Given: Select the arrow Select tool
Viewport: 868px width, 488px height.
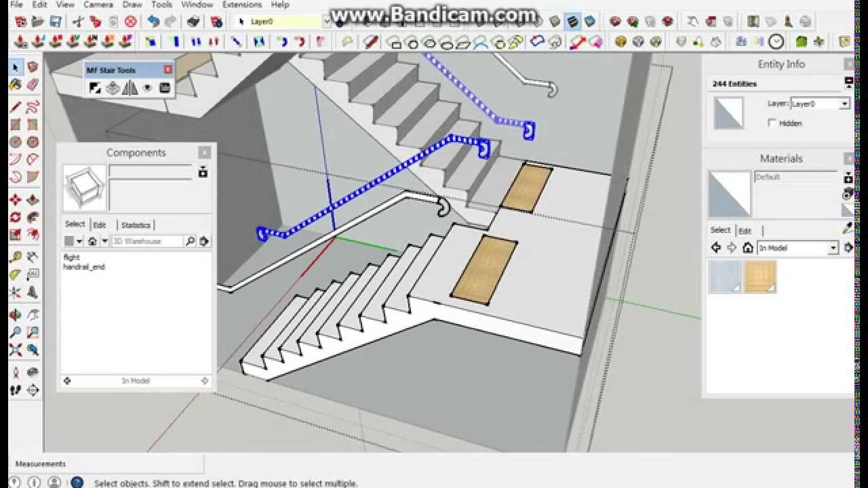Looking at the screenshot, I should [15, 68].
